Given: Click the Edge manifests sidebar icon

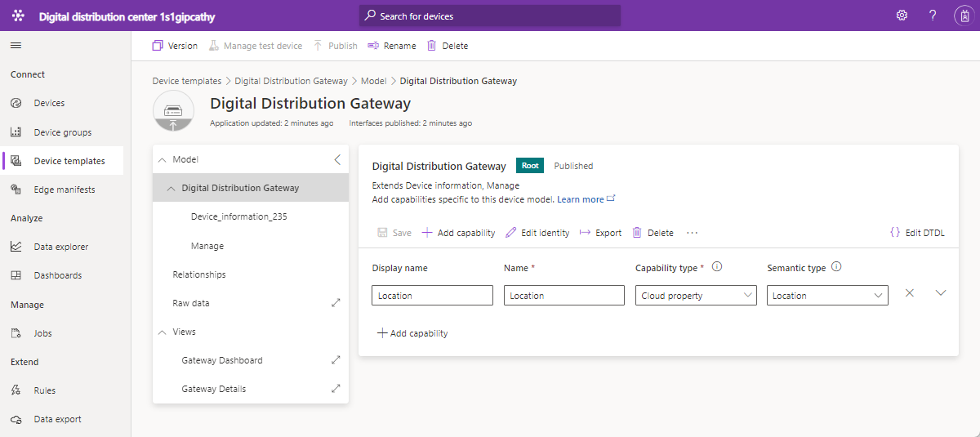Looking at the screenshot, I should point(16,190).
